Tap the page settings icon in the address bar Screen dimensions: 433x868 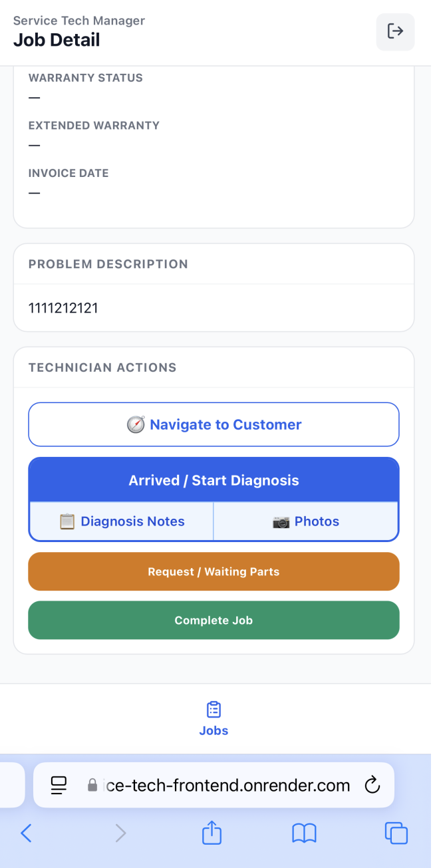[59, 785]
